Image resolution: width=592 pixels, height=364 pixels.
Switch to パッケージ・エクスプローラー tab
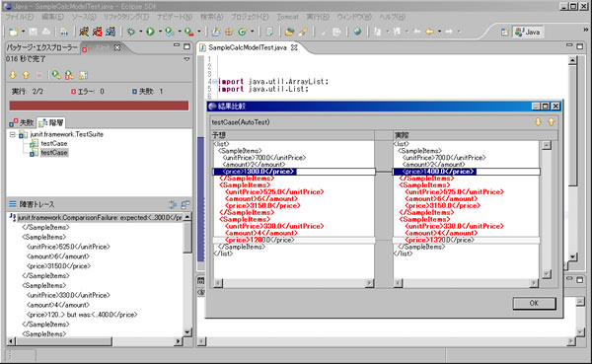(x=41, y=48)
